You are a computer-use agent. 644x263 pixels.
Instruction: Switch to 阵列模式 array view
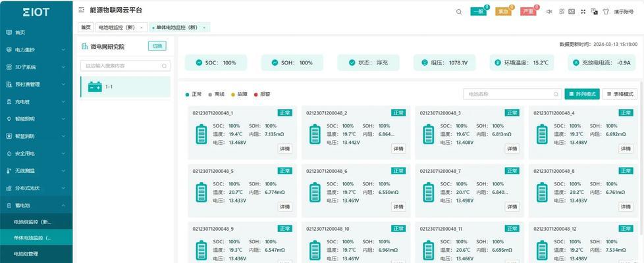click(x=582, y=94)
